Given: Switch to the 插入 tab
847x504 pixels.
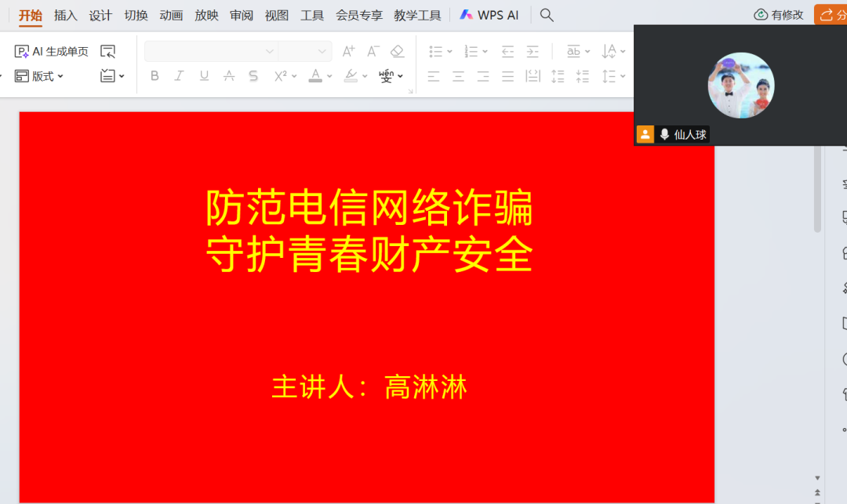Looking at the screenshot, I should click(66, 15).
